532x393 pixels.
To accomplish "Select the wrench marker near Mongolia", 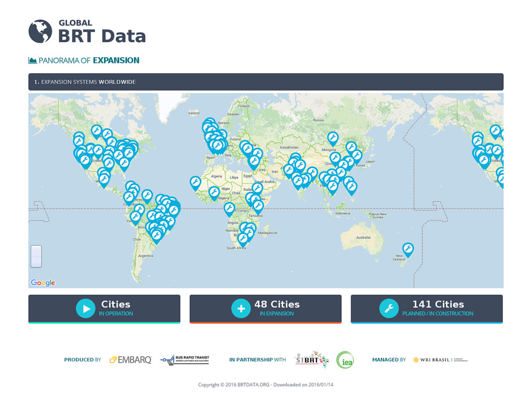I will click(333, 138).
